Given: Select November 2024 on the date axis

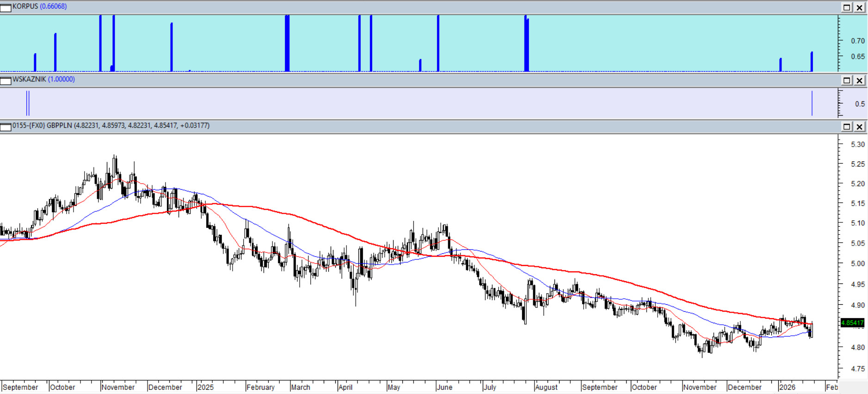Looking at the screenshot, I should pos(118,388).
